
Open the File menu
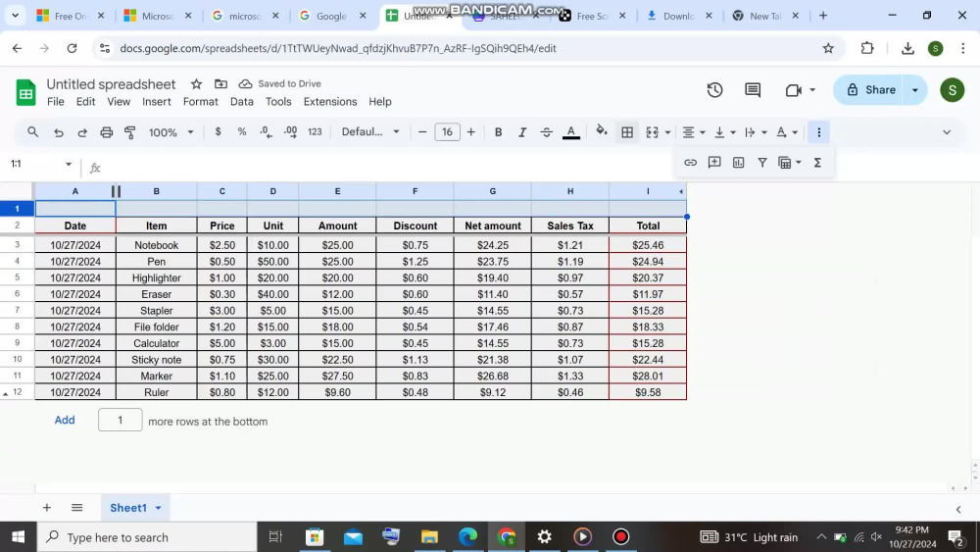tap(56, 101)
